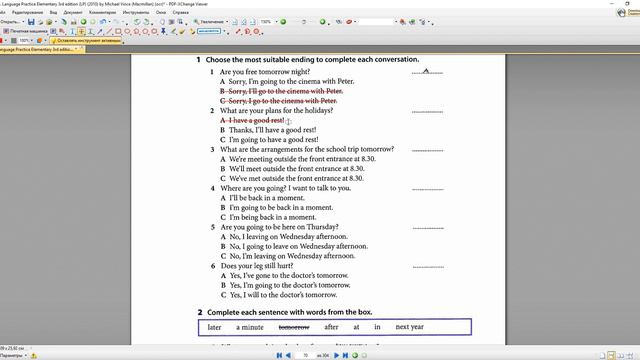Select the text box tool icon
Image resolution: width=640 pixels, height=360 pixels.
coord(53,31)
